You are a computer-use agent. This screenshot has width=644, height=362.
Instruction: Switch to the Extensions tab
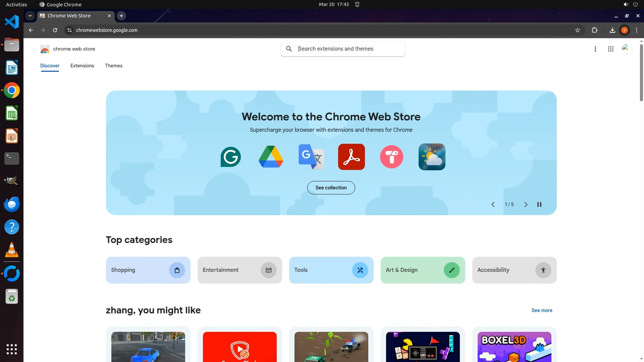tap(82, 66)
